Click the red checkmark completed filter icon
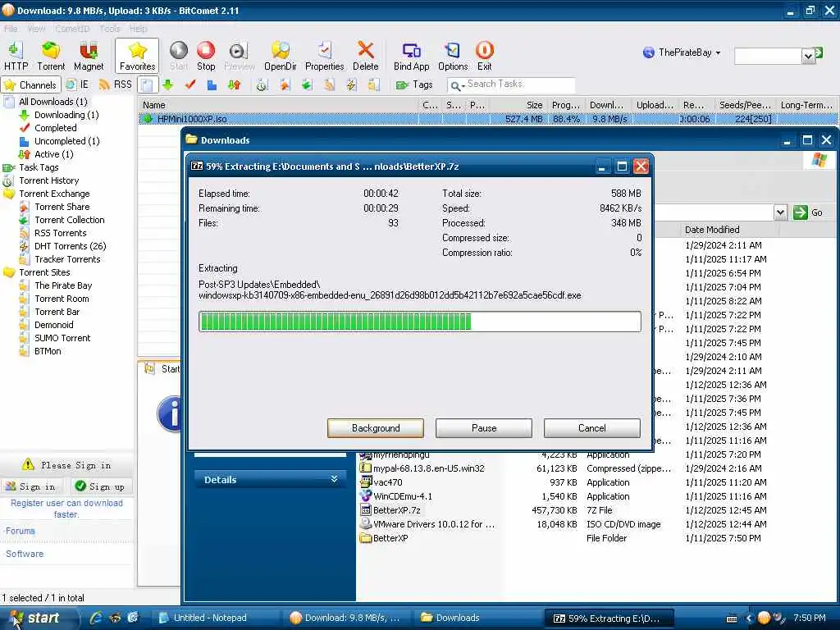The width and height of the screenshot is (840, 630). coord(190,84)
